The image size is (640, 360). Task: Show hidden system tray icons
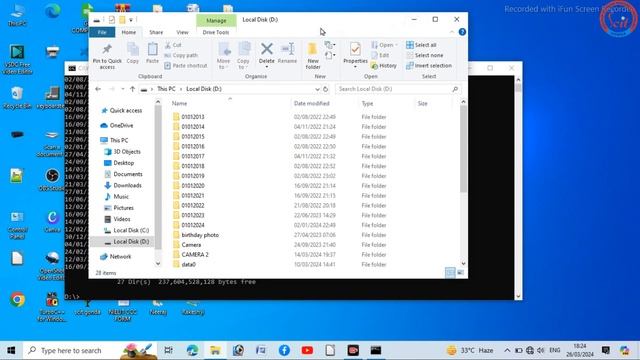click(x=507, y=350)
